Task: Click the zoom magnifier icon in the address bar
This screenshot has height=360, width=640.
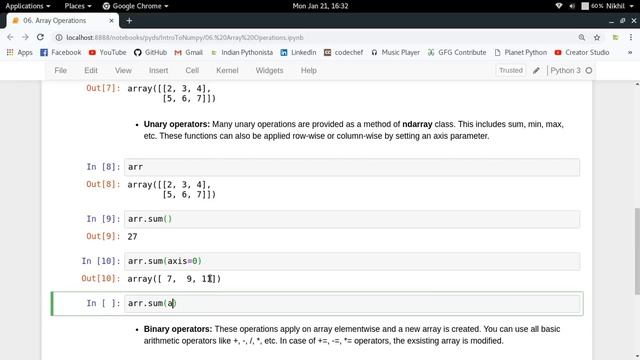Action: [x=582, y=38]
